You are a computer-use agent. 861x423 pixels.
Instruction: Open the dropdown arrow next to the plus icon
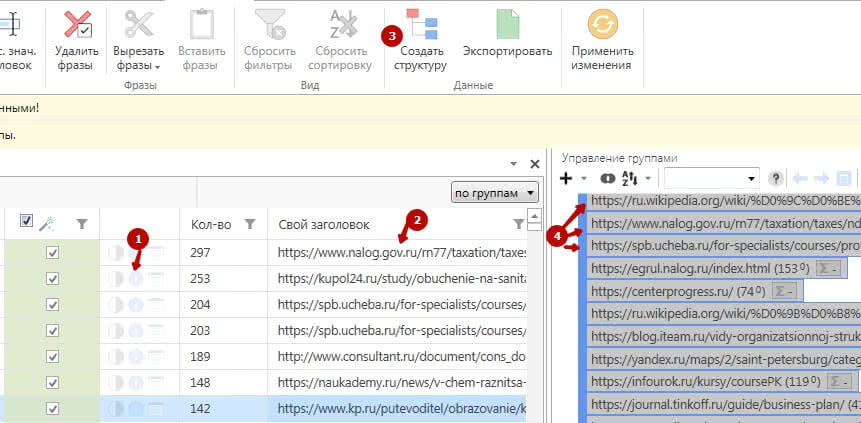[x=584, y=179]
